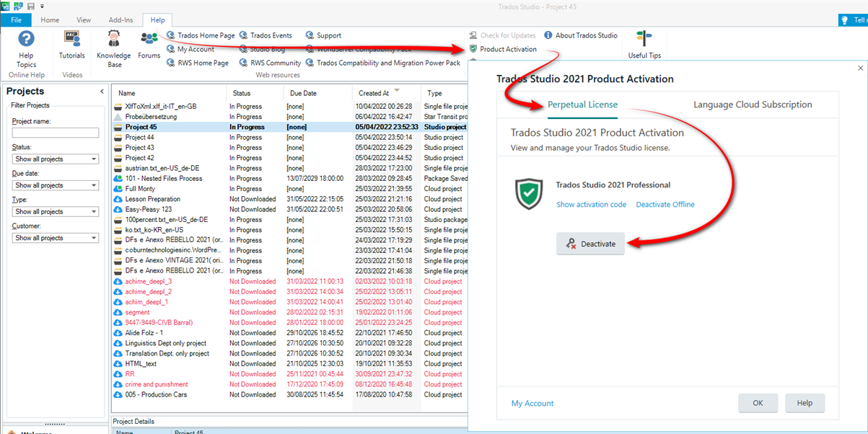868x434 pixels.
Task: Open Support web resource
Action: [323, 35]
